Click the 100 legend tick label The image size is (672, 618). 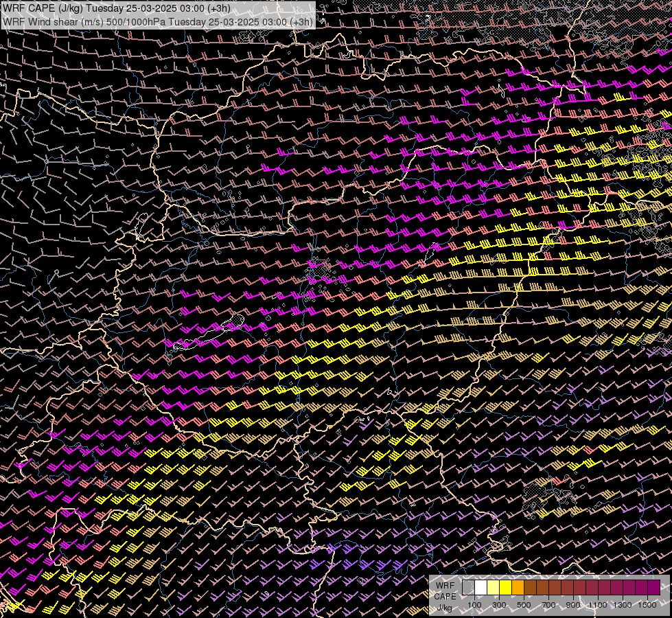click(x=474, y=605)
